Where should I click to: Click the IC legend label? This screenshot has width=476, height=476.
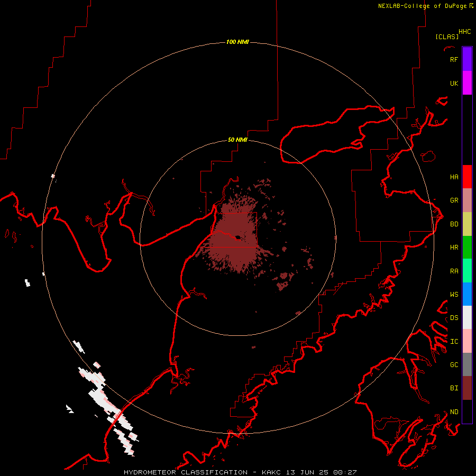click(454, 341)
